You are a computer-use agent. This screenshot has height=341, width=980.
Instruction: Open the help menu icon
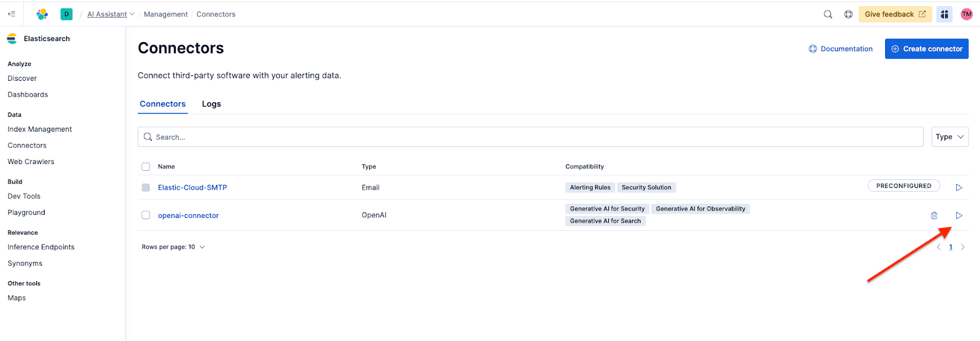848,14
